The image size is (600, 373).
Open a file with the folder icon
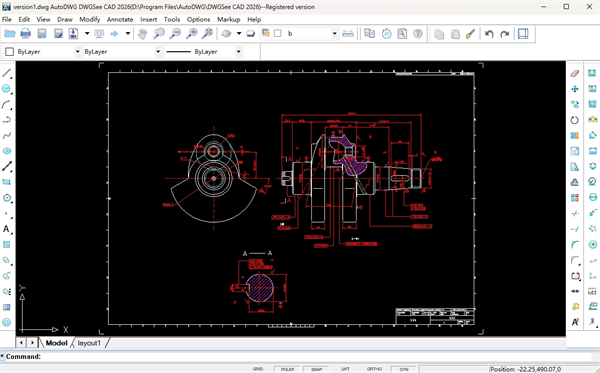tap(10, 34)
